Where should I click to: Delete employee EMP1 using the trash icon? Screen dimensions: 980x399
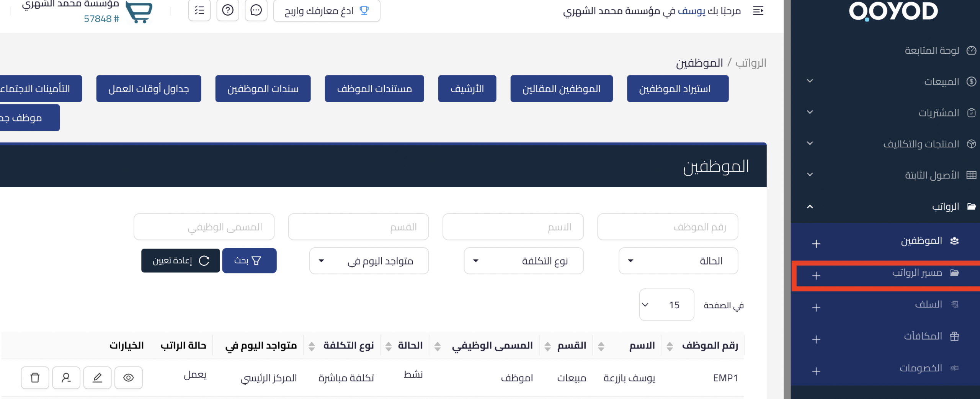coord(35,378)
